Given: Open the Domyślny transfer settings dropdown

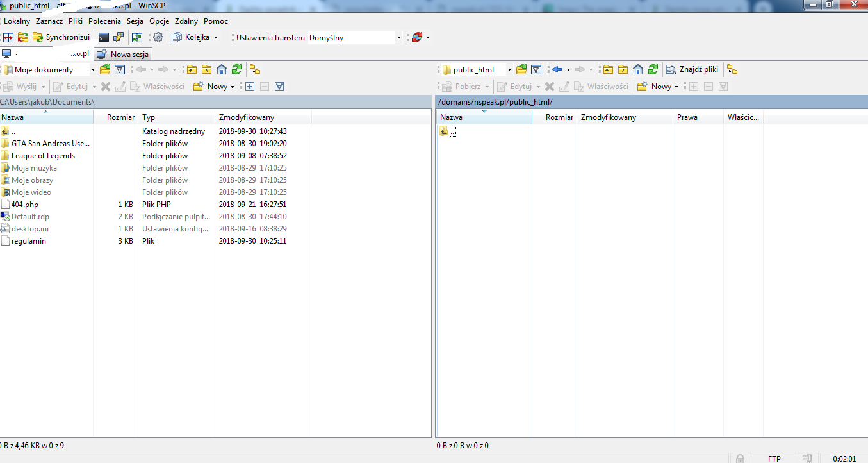Looking at the screenshot, I should (x=398, y=38).
